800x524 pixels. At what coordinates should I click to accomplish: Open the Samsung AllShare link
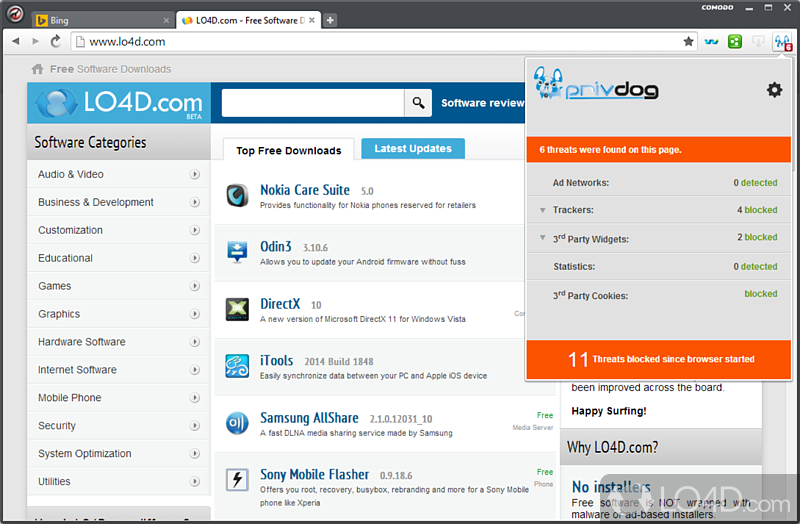pos(309,418)
